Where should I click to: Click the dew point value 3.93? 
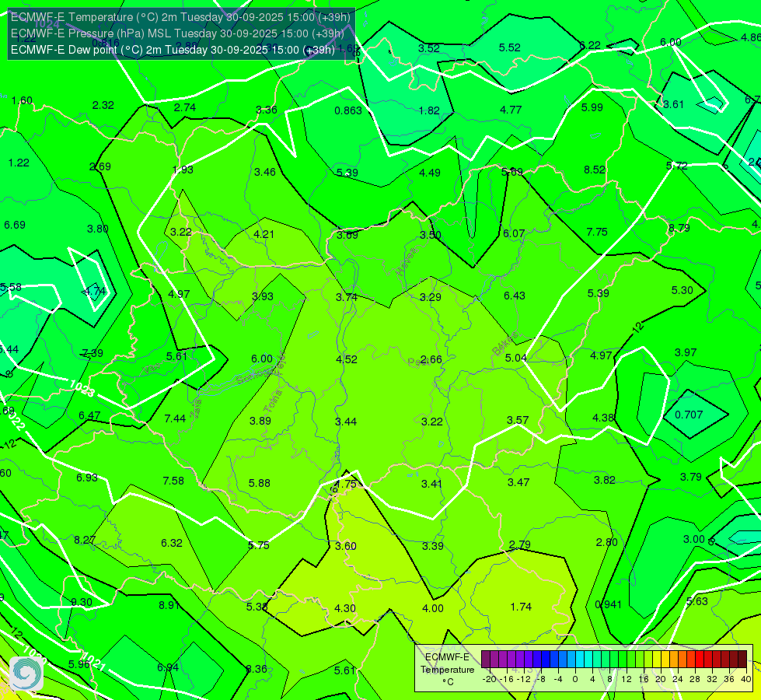(x=263, y=296)
